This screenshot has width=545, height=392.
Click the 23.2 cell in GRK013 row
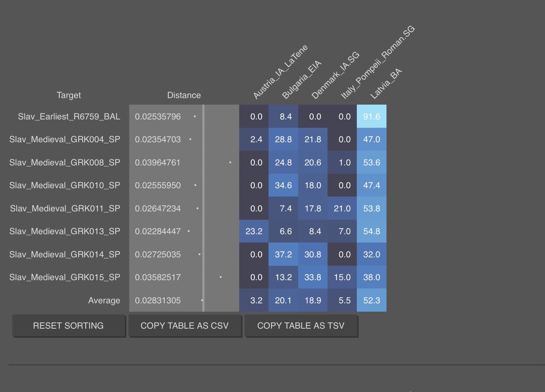coord(254,231)
